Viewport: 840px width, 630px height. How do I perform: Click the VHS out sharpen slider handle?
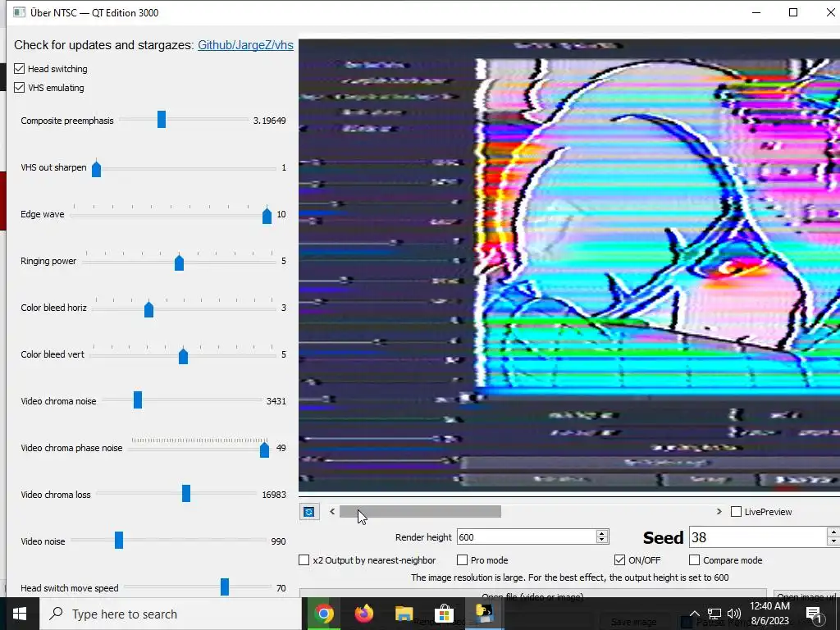(x=97, y=168)
